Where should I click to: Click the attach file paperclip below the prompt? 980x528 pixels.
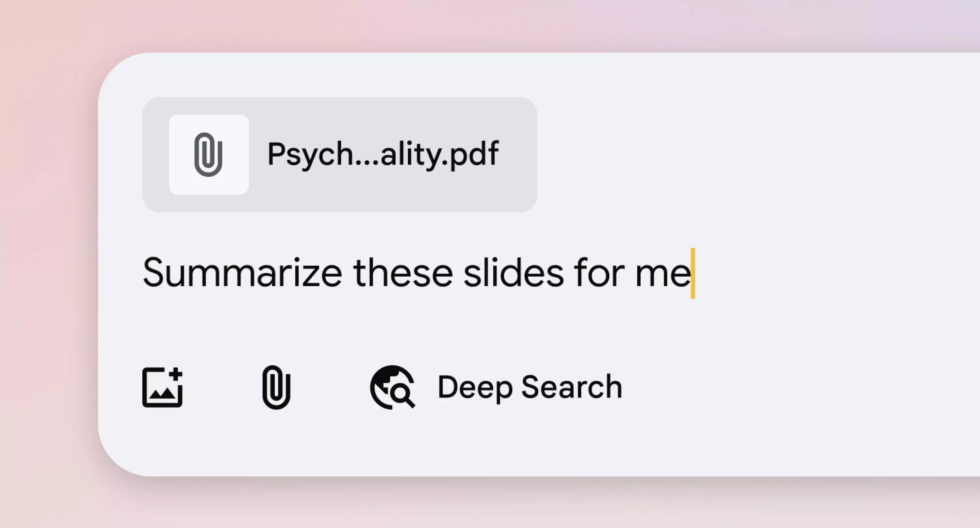coord(277,387)
